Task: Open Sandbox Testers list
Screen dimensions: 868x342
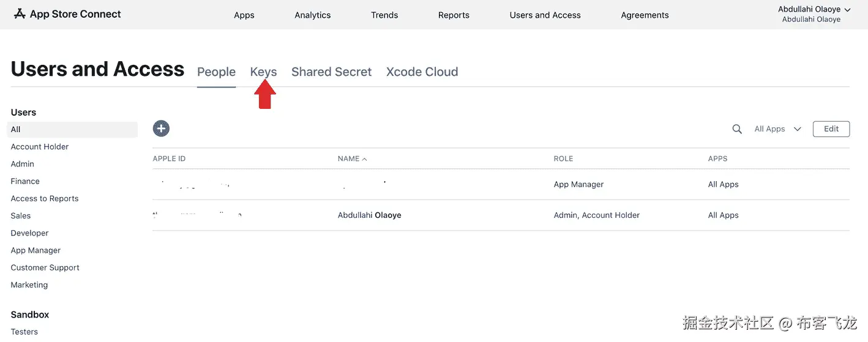Action: tap(24, 332)
